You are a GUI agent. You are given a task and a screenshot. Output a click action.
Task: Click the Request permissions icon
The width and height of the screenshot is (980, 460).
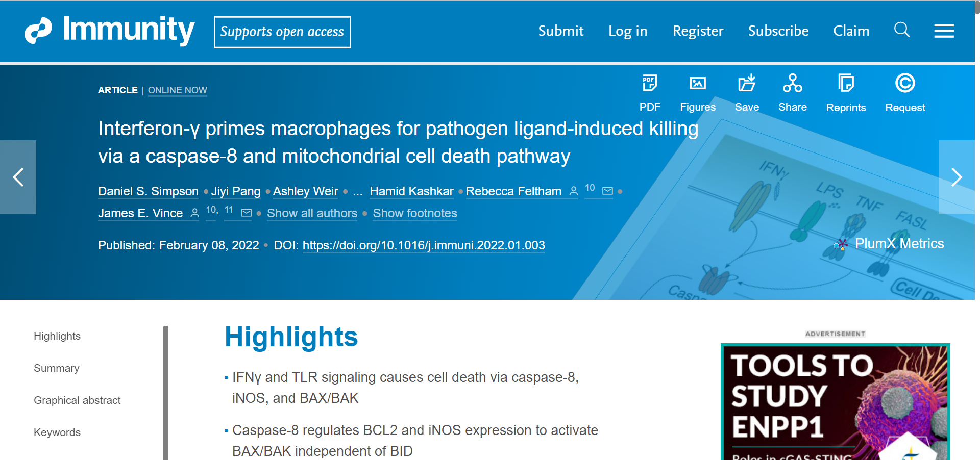(905, 83)
